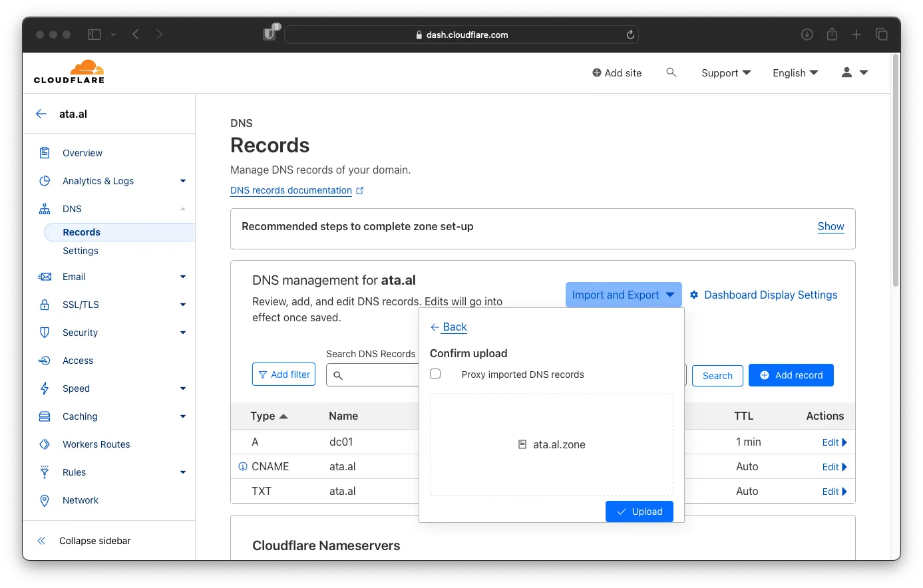
Task: Click the Safari tab overview icon
Action: (882, 35)
